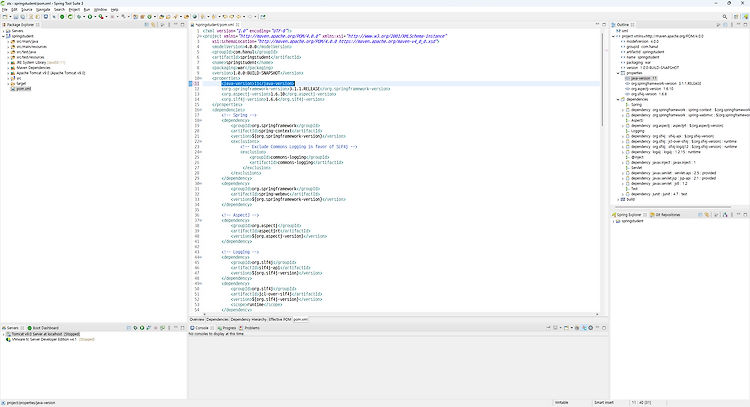
Task: Click the springstudent/pom.xml editor tab
Action: pos(215,24)
